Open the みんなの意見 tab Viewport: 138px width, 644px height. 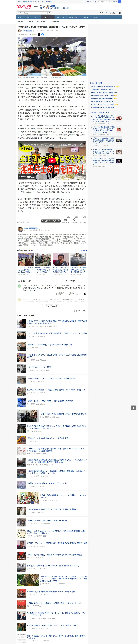point(73,17)
